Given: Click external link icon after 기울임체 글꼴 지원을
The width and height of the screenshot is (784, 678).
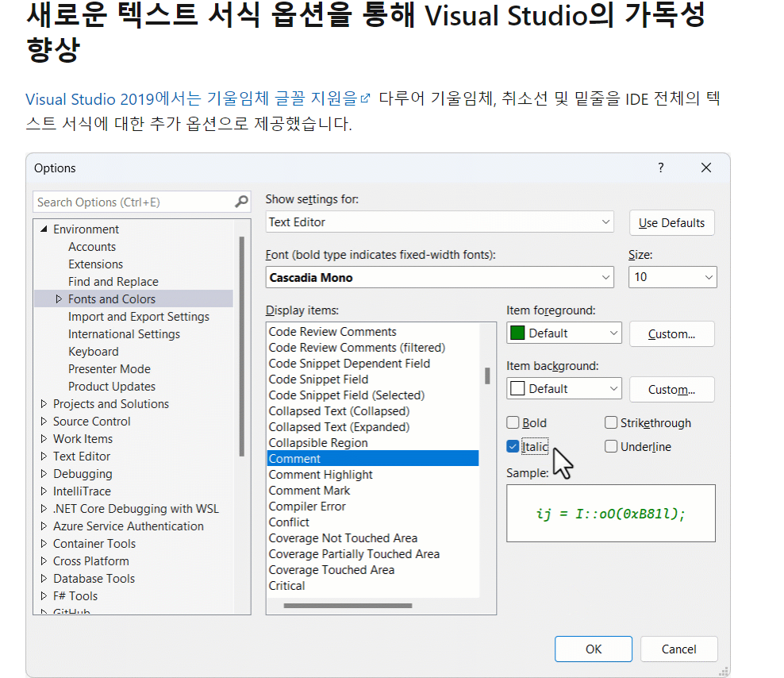Looking at the screenshot, I should click(366, 98).
